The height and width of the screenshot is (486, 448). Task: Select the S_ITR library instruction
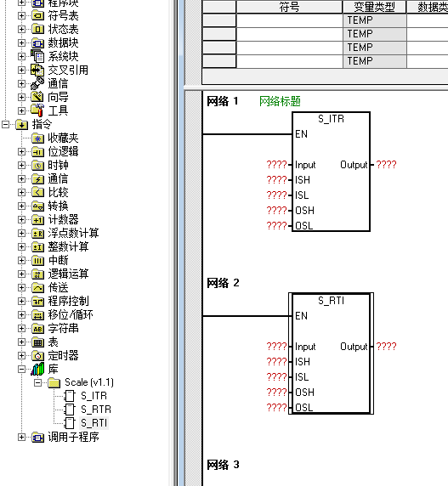tap(94, 396)
